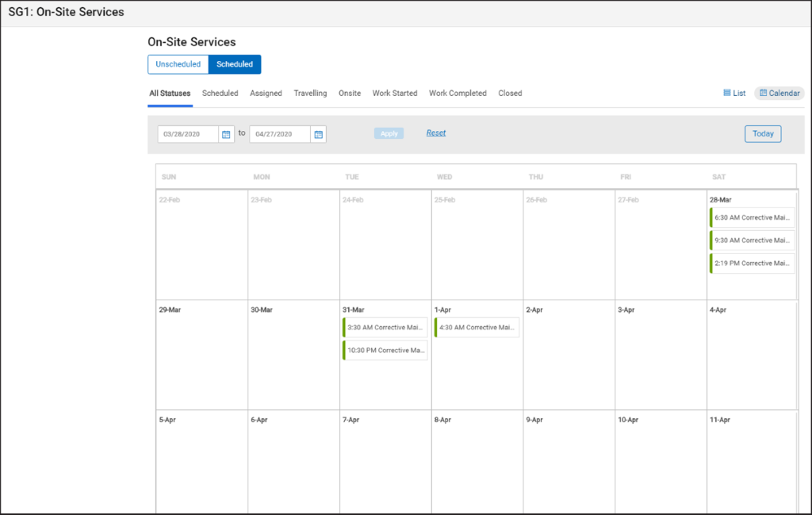Open the 6:30 AM Corrective Maintenance event
This screenshot has width=812, height=515.
click(753, 217)
